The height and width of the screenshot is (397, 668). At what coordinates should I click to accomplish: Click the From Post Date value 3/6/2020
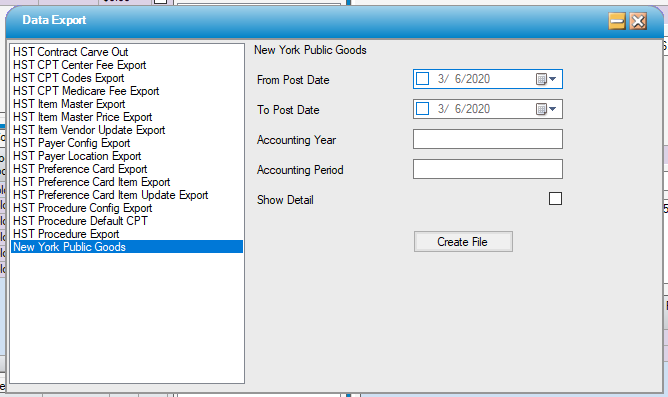(464, 79)
